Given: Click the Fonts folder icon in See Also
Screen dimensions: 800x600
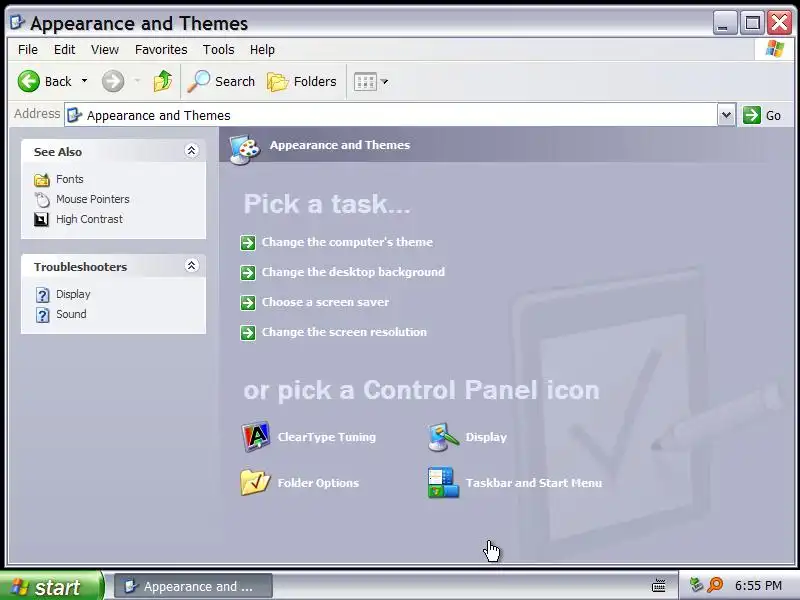Looking at the screenshot, I should coord(42,180).
